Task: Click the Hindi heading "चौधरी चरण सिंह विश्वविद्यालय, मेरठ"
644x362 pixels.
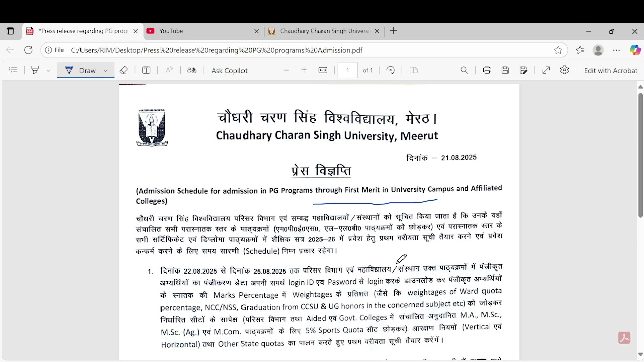Action: click(x=327, y=118)
